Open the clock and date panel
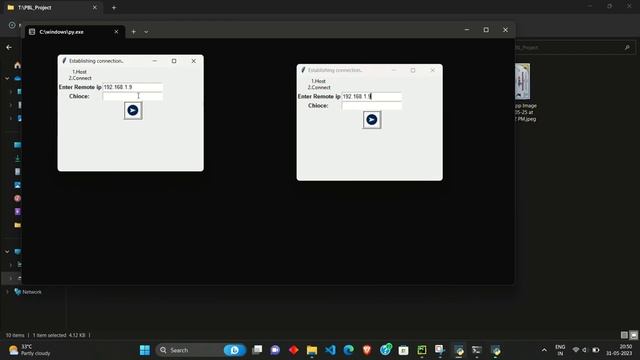 click(619, 350)
